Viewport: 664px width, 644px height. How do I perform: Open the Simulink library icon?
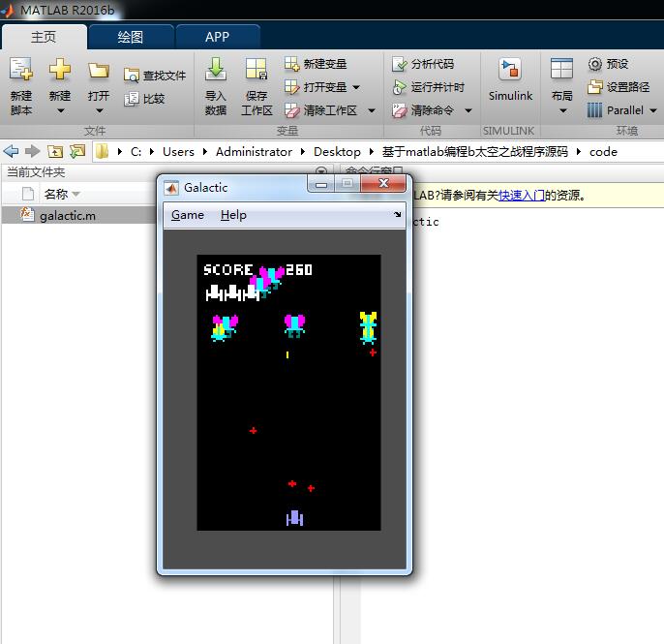(x=510, y=69)
